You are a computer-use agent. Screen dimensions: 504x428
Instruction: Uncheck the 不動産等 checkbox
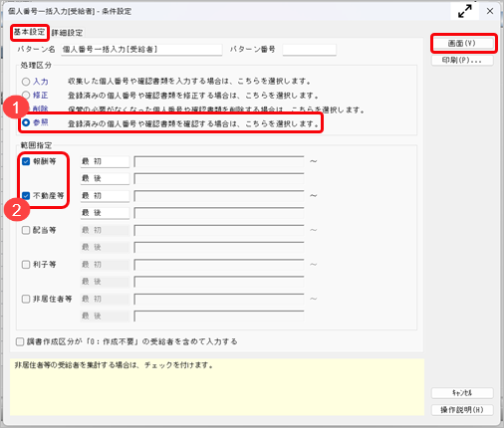[26, 196]
